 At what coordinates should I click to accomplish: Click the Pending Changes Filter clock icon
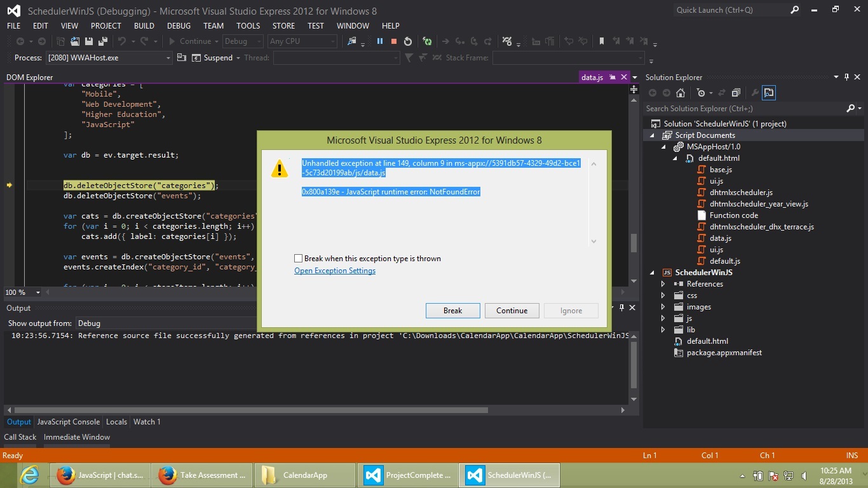coord(700,93)
